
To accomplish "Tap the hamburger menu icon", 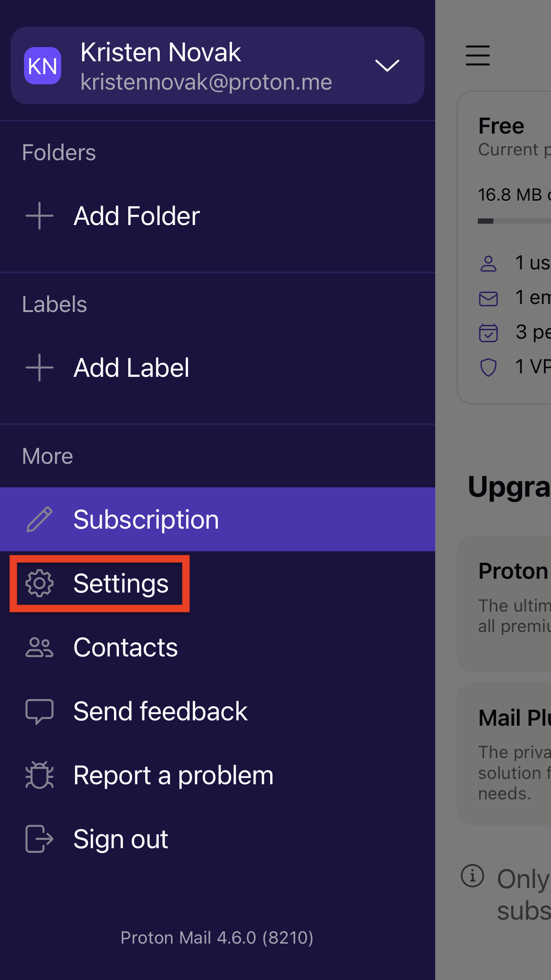I will click(477, 55).
